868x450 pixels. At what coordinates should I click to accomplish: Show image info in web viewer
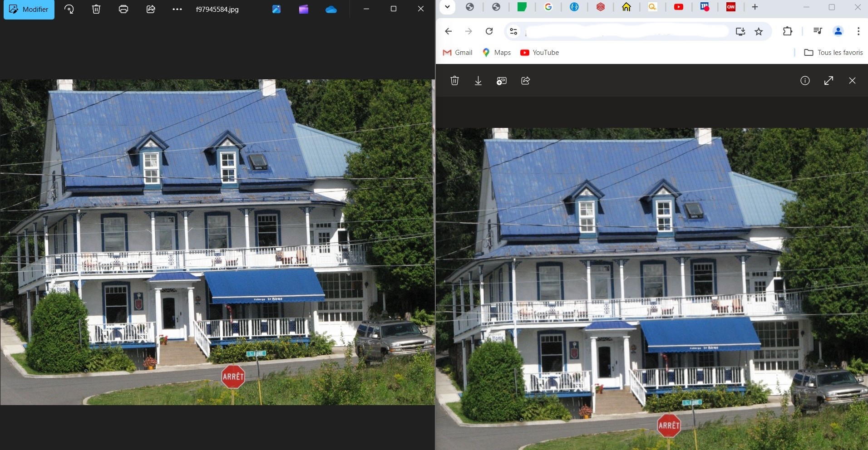[x=805, y=81]
